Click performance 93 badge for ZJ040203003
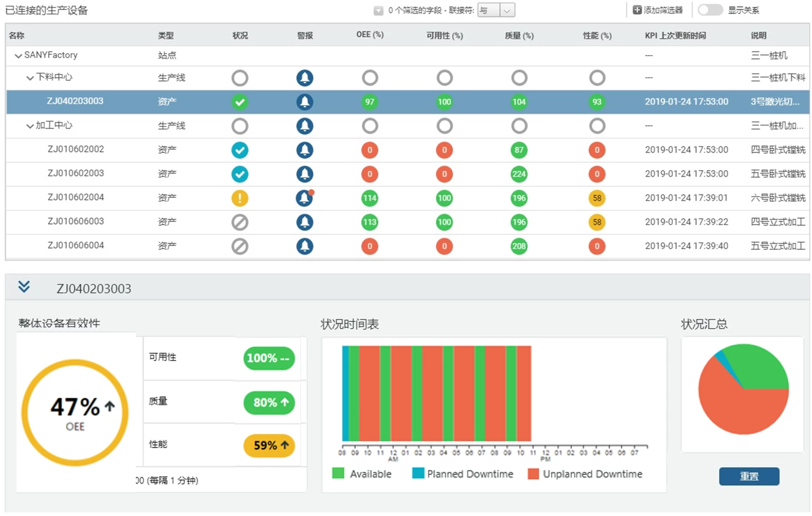This screenshot has height=516, width=812. (x=597, y=102)
